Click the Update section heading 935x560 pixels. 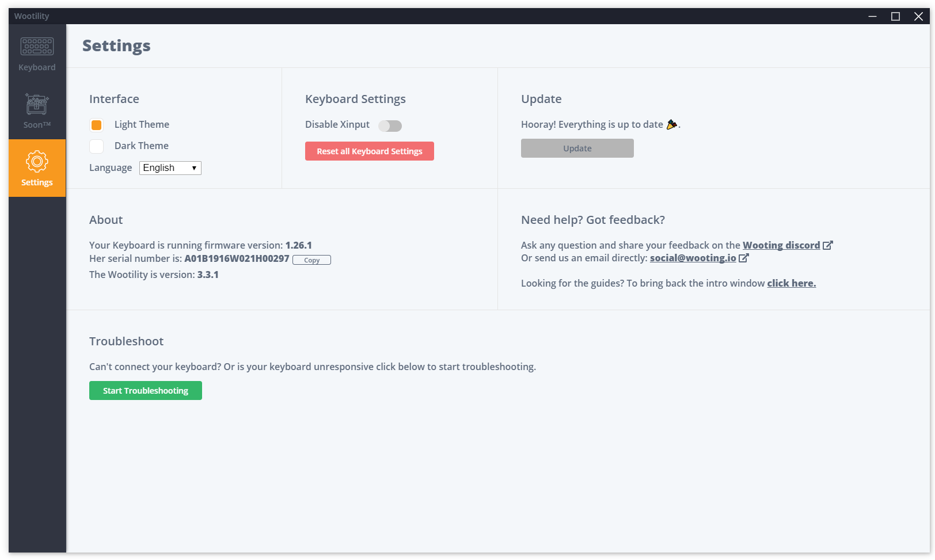tap(541, 99)
